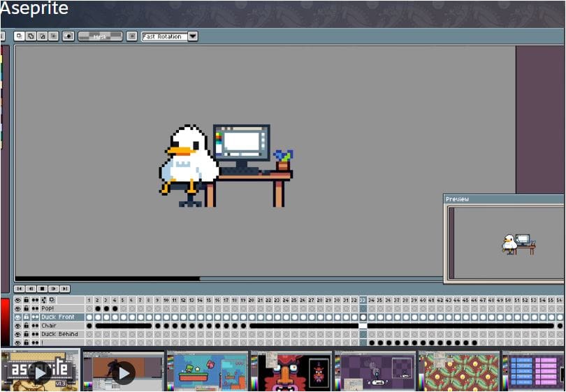Image resolution: width=566 pixels, height=392 pixels.
Task: Select the Subtract from selection mode icon
Action: 42,36
